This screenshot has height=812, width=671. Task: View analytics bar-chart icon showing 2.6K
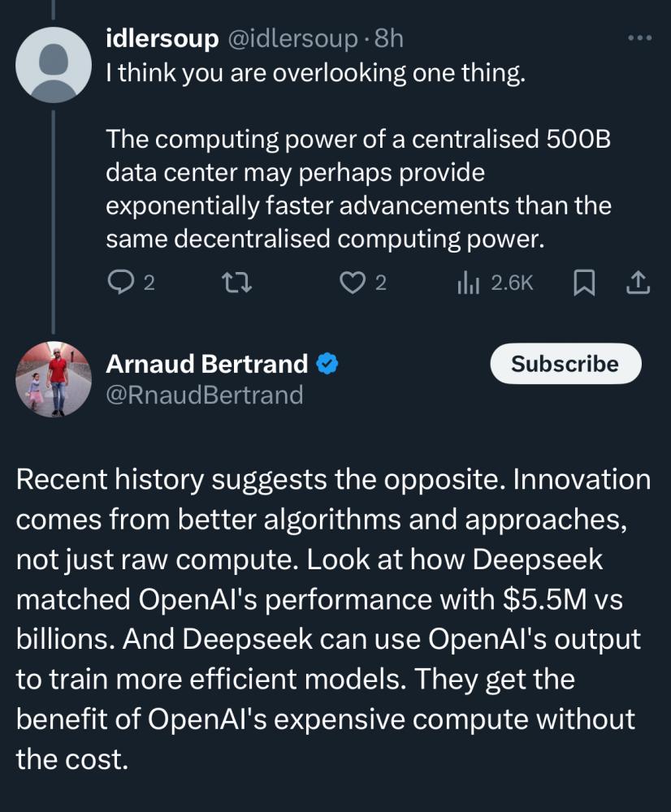[470, 283]
